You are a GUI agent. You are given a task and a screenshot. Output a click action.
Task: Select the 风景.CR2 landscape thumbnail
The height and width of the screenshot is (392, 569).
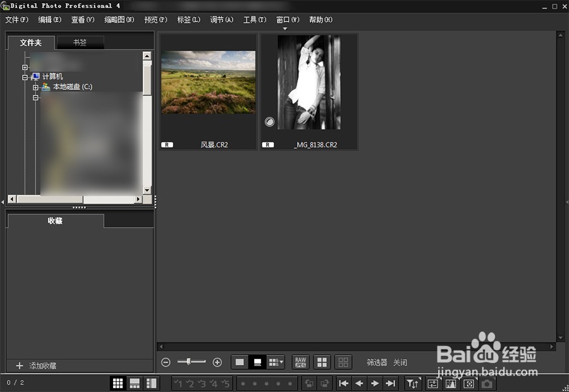pyautogui.click(x=208, y=92)
